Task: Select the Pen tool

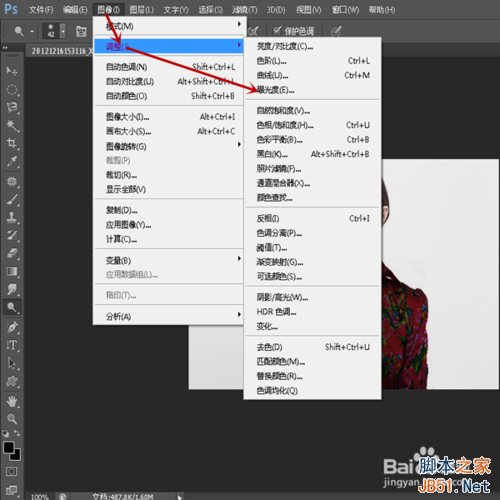Action: tap(12, 327)
